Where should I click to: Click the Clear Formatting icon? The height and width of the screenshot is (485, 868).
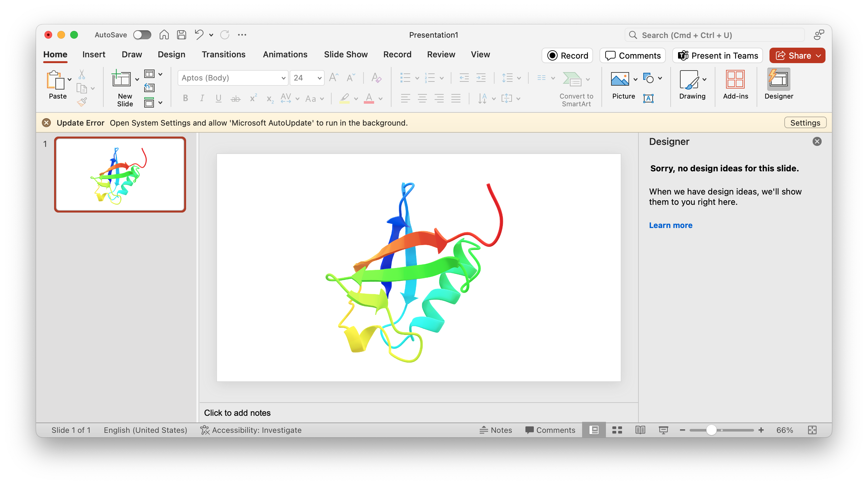[x=376, y=78]
